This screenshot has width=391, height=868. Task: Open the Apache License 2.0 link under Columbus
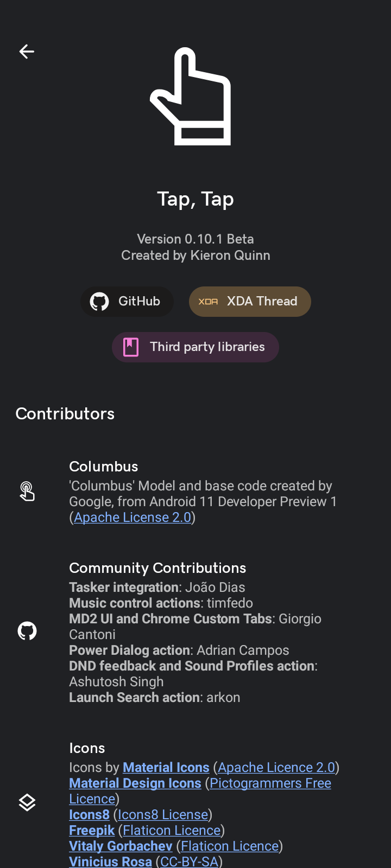point(133,517)
